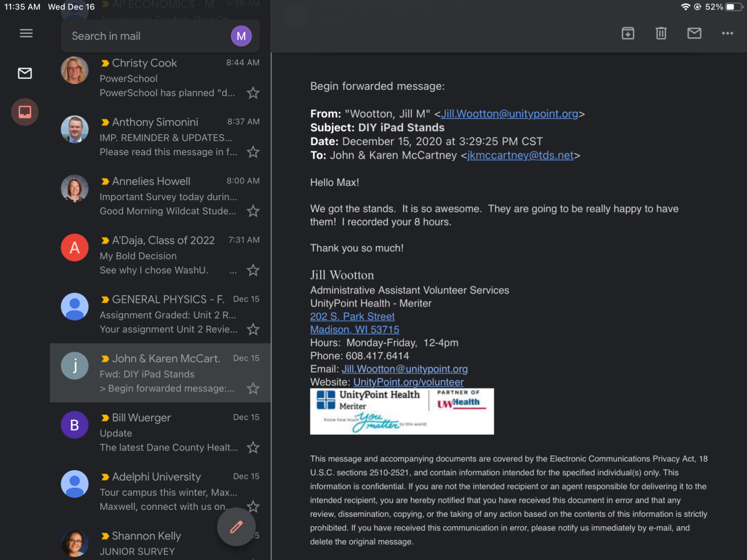Star the Christy Cook PowerSchool email
The height and width of the screenshot is (560, 747).
point(253,93)
